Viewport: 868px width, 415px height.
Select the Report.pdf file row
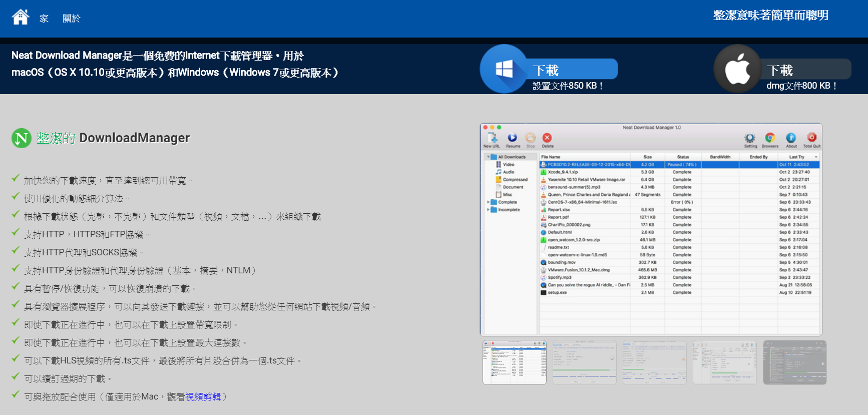[x=680, y=217]
